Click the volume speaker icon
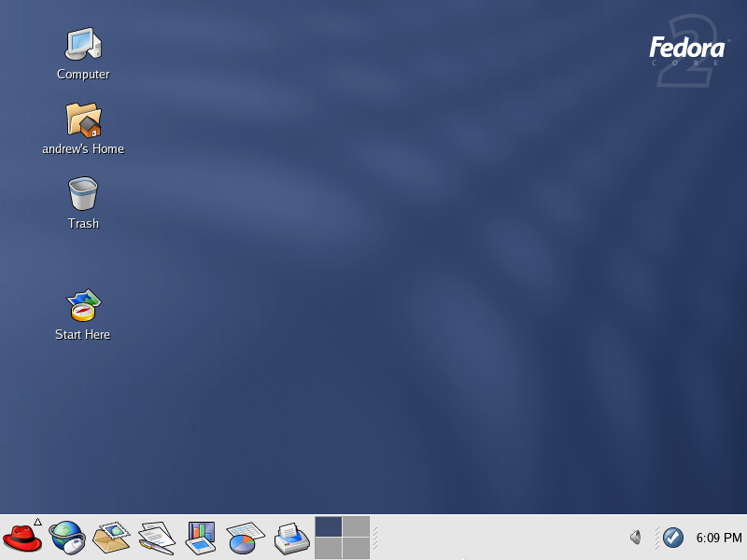747x560 pixels. pos(636,538)
